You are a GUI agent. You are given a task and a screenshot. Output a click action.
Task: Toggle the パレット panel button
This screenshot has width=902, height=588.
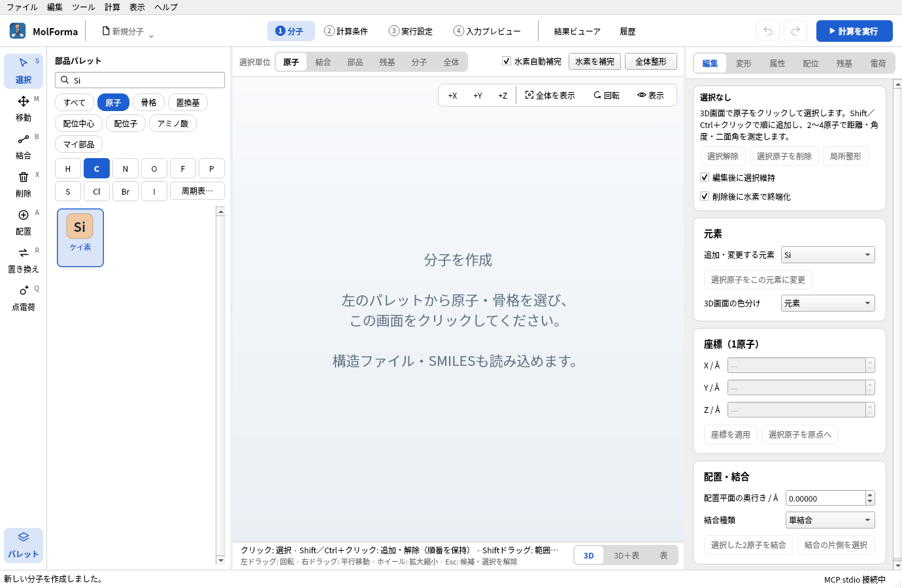pos(24,545)
